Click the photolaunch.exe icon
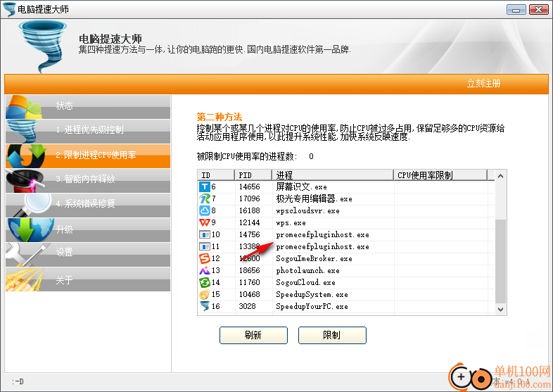The image size is (553, 392). [x=205, y=271]
